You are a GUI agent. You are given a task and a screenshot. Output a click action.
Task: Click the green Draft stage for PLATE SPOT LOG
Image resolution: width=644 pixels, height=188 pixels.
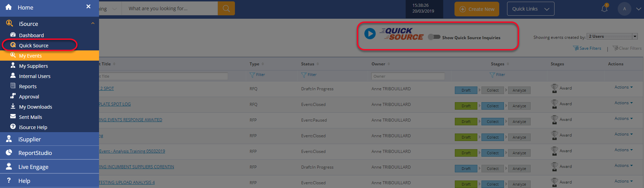pos(466,106)
